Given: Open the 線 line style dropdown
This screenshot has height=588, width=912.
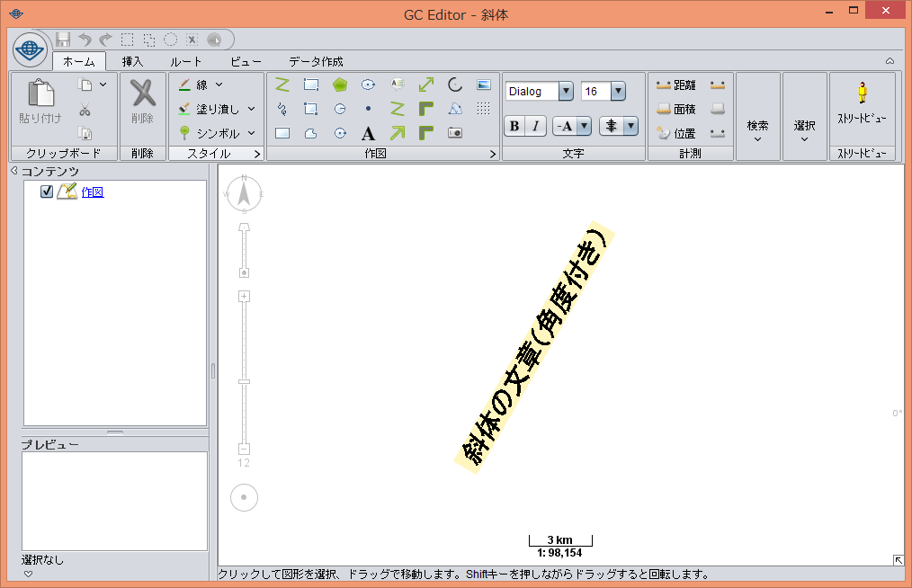Looking at the screenshot, I should coord(219,85).
